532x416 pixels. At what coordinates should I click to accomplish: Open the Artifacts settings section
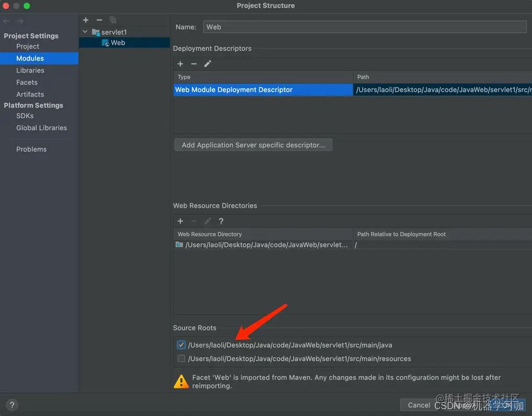pos(30,94)
